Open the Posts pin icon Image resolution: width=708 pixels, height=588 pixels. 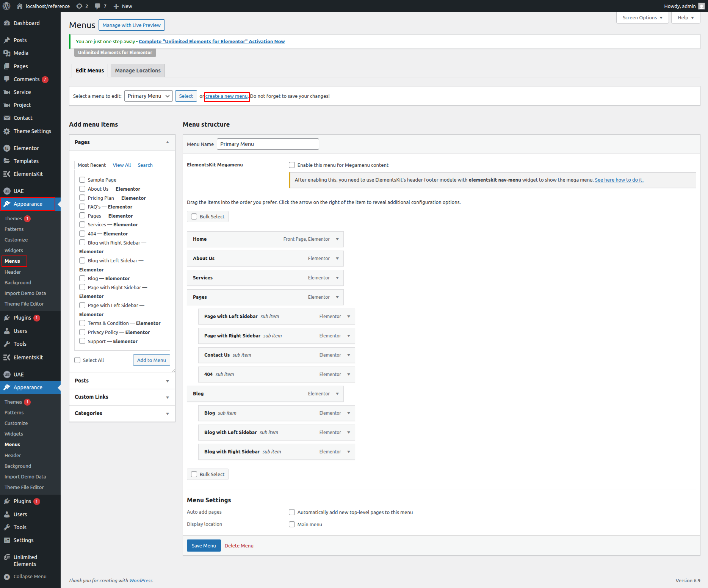(x=7, y=40)
